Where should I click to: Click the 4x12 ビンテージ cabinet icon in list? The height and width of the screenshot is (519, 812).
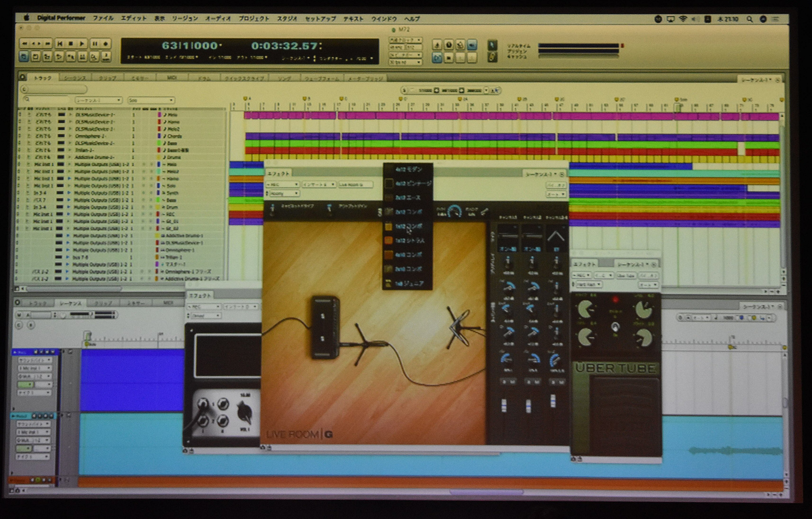coord(389,183)
